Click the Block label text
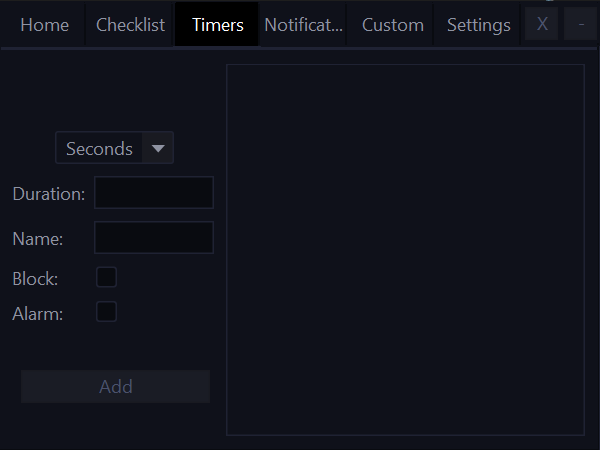 (35, 279)
